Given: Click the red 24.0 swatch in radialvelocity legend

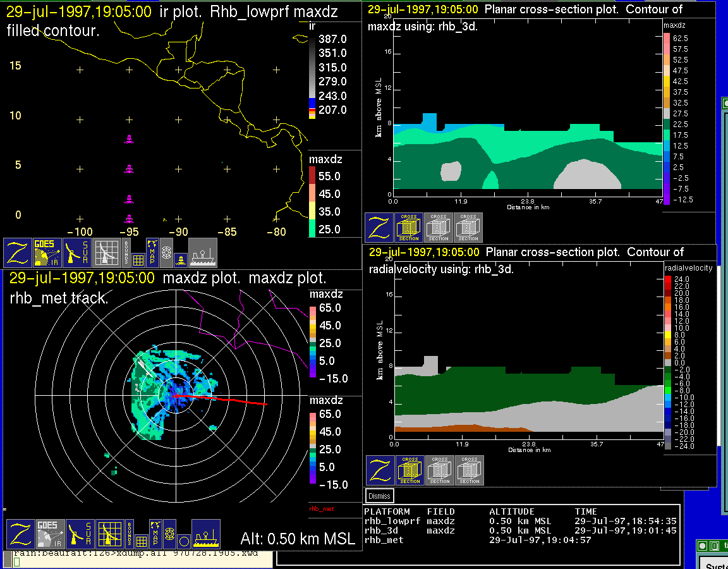Looking at the screenshot, I should 669,279.
